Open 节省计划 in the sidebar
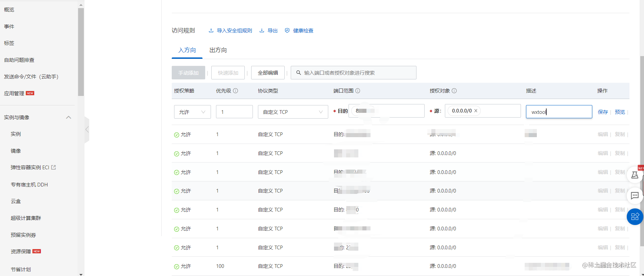644x276 pixels. tap(21, 269)
